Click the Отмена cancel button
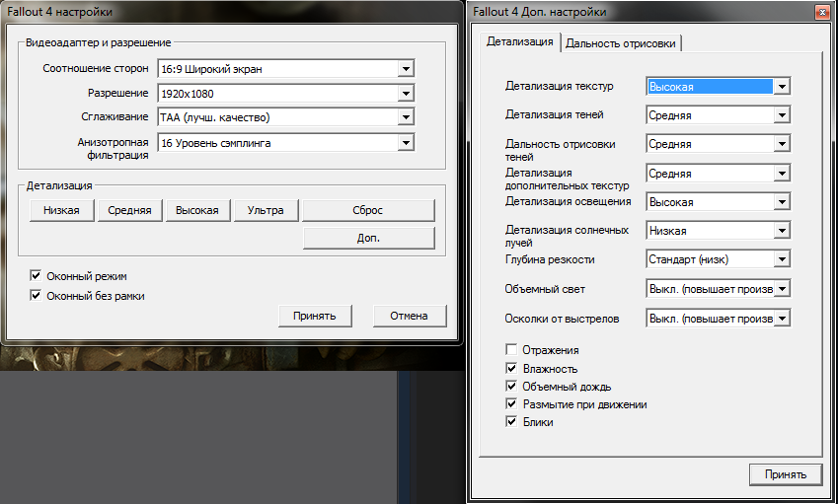838x504 pixels. 409,316
